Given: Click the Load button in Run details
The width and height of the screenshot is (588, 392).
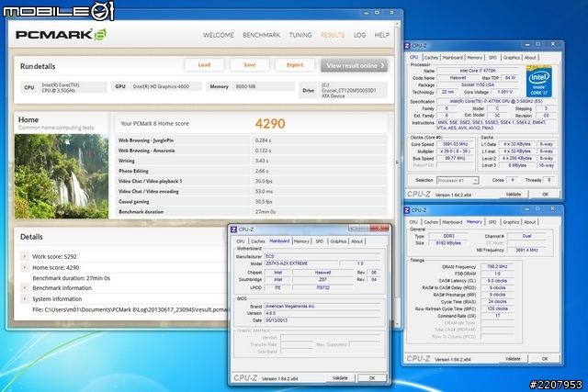Looking at the screenshot, I should pos(204,65).
